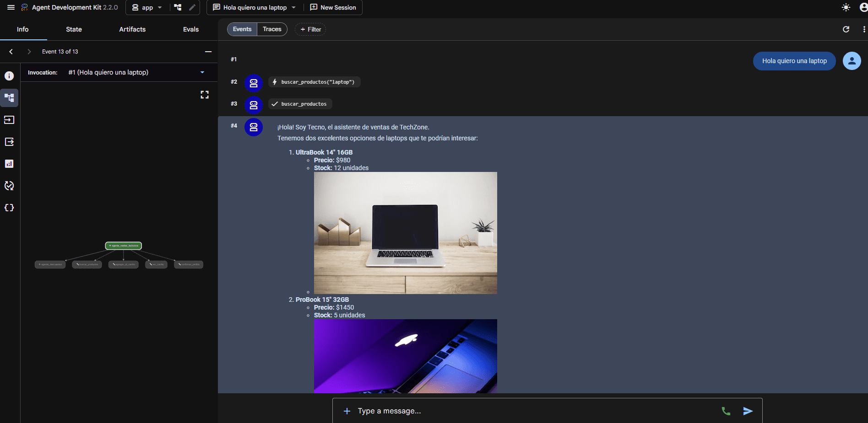Start a New Session

[x=333, y=7]
